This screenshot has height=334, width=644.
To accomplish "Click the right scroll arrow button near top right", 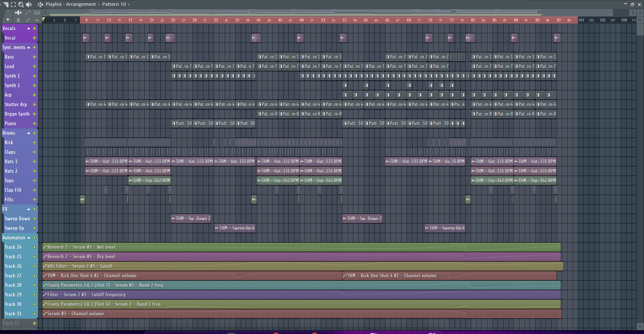I will coord(633,12).
